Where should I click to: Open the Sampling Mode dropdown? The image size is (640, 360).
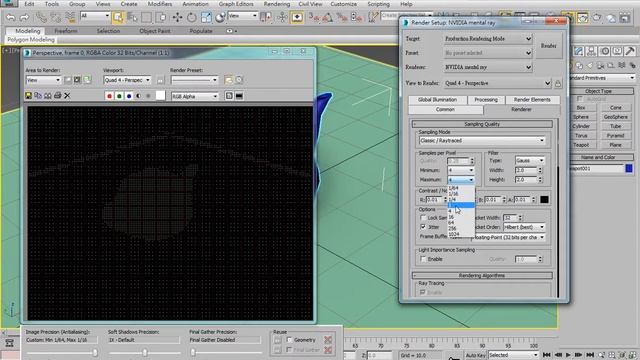[x=482, y=141]
